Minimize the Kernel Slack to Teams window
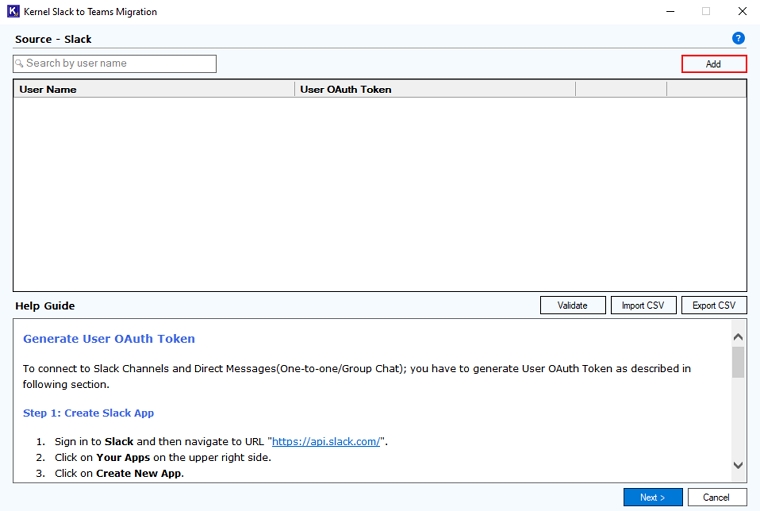 pos(670,11)
